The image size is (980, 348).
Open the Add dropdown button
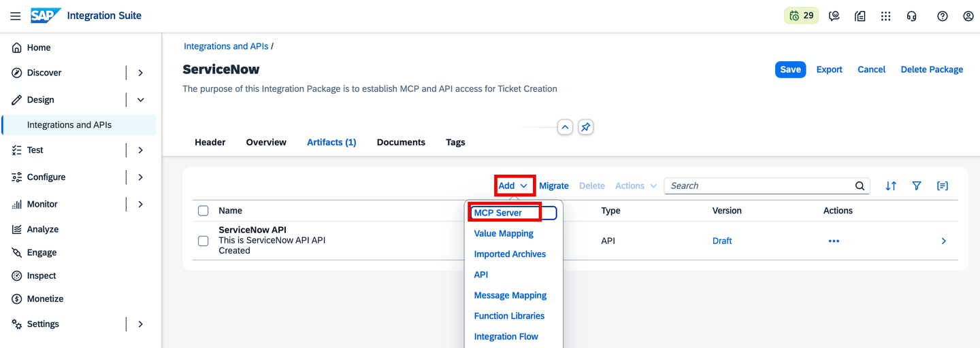(514, 186)
